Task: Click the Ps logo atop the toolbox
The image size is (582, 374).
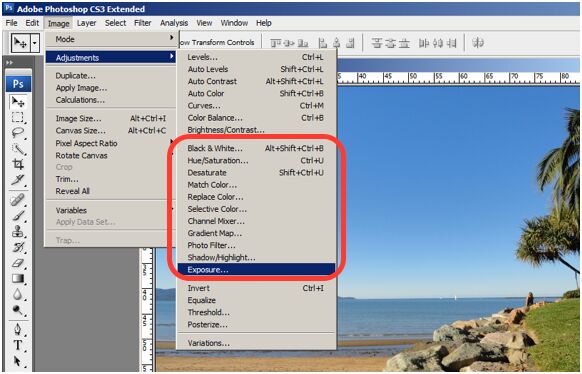Action: 18,84
